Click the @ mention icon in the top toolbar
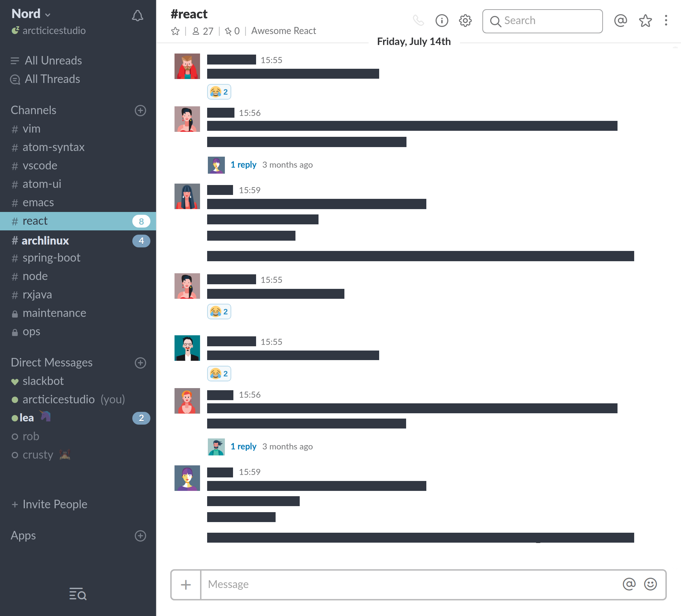This screenshot has height=616, width=681. pyautogui.click(x=621, y=21)
